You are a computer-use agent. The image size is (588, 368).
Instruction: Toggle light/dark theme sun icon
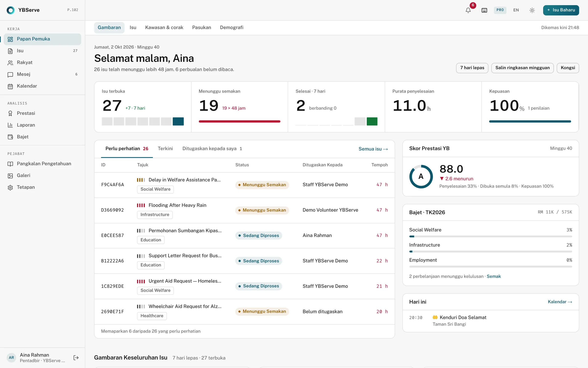[532, 10]
